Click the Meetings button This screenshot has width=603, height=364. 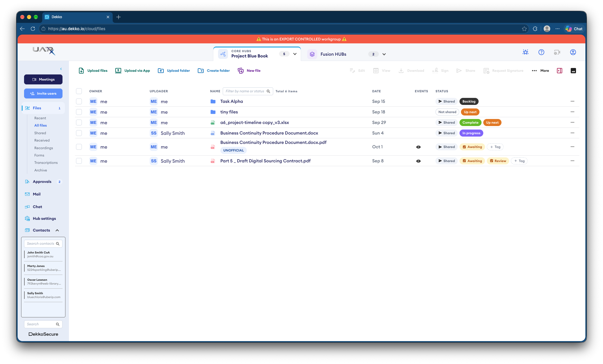coord(43,79)
